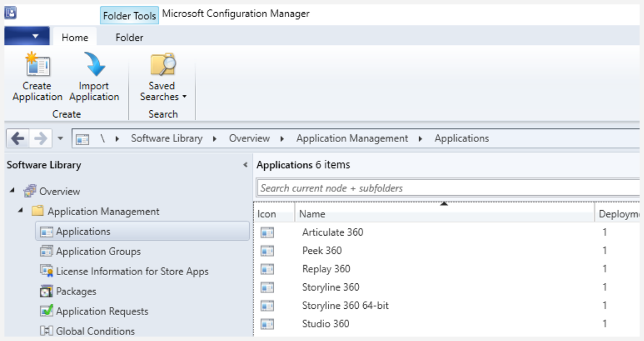This screenshot has height=341, width=644.
Task: Select License Information for Store Apps
Action: pos(132,271)
